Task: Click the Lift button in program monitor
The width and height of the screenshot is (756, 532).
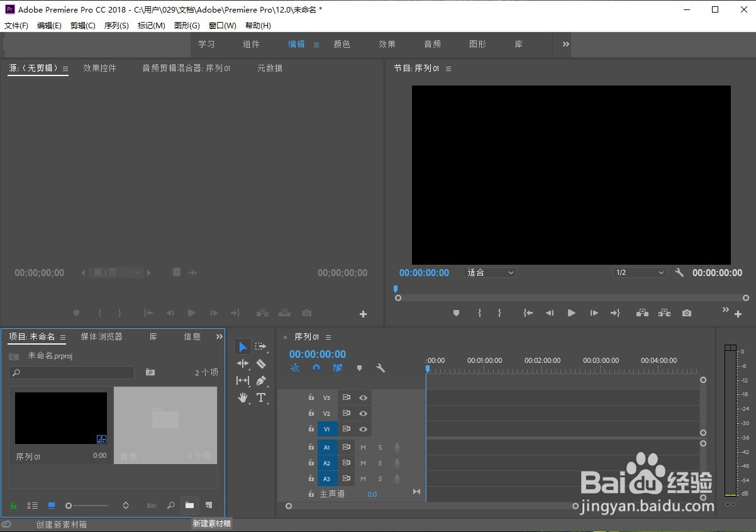Action: click(642, 313)
